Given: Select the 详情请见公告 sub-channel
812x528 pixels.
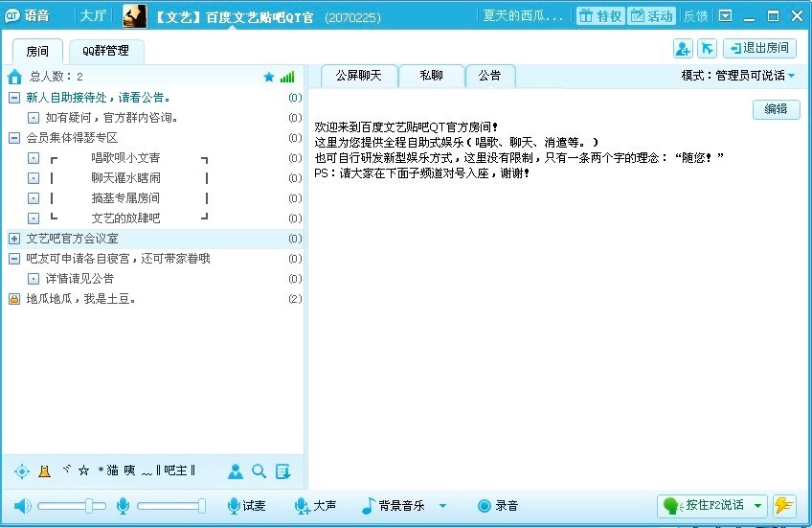Looking at the screenshot, I should pyautogui.click(x=79, y=279).
